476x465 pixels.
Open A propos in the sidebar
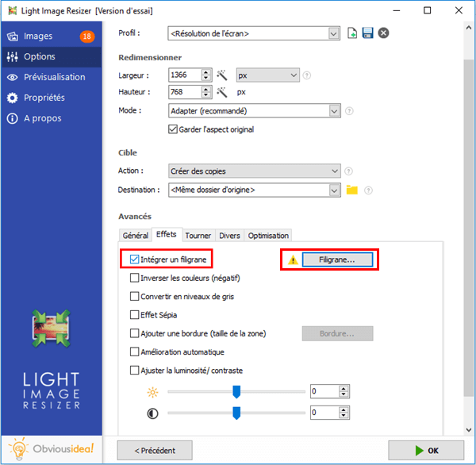coord(52,118)
